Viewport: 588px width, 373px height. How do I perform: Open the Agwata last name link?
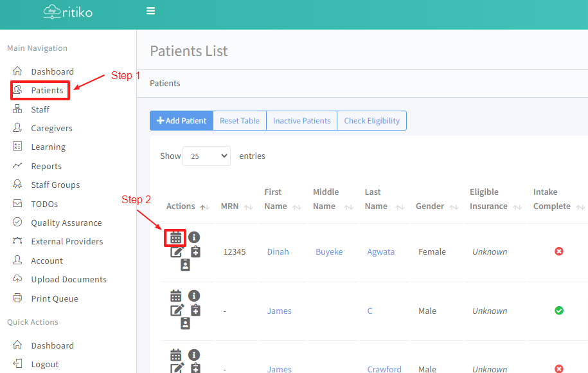(380, 252)
